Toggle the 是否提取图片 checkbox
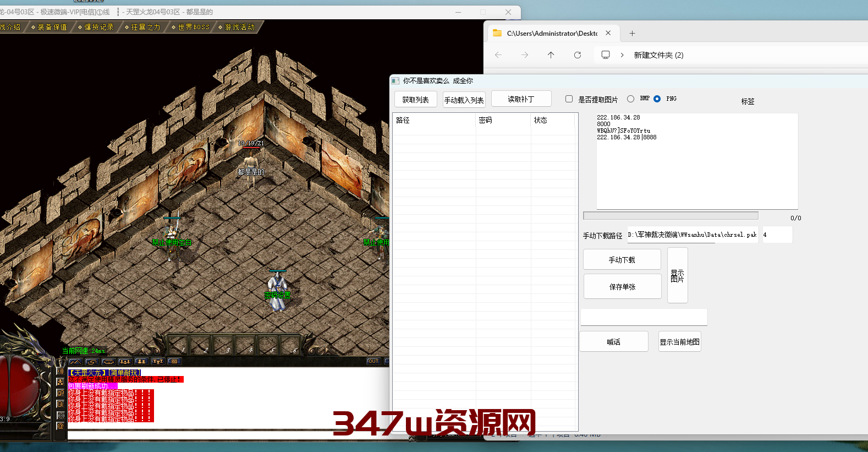Screen dimensions: 868x452 569,99
